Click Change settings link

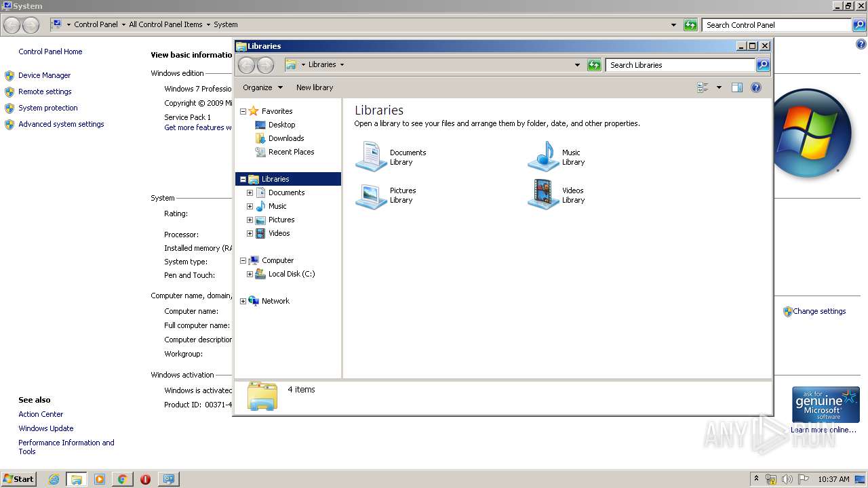pos(819,311)
